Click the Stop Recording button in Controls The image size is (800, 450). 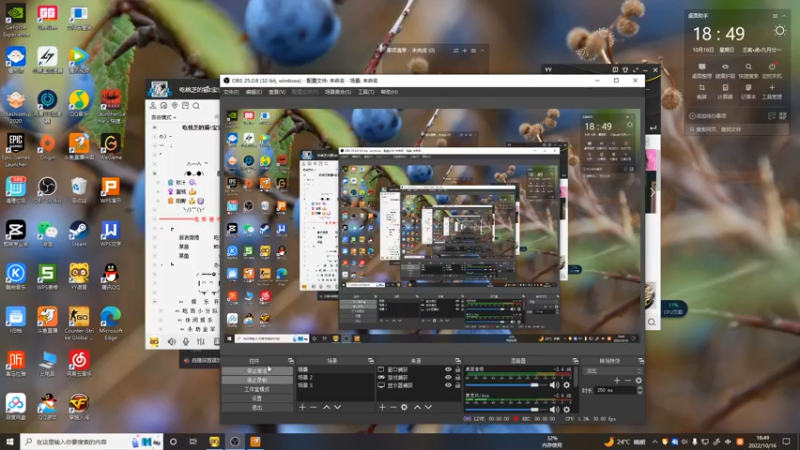tap(257, 380)
